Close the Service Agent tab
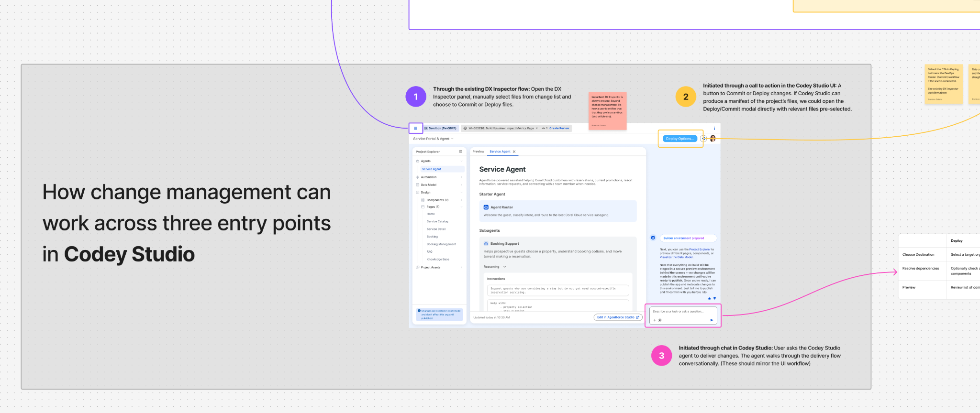980x413 pixels. click(x=514, y=152)
